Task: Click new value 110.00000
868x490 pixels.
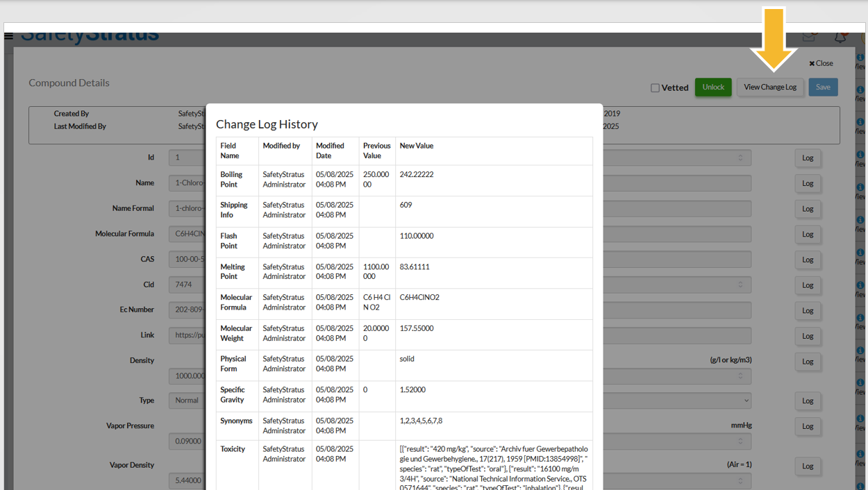Action: [417, 236]
